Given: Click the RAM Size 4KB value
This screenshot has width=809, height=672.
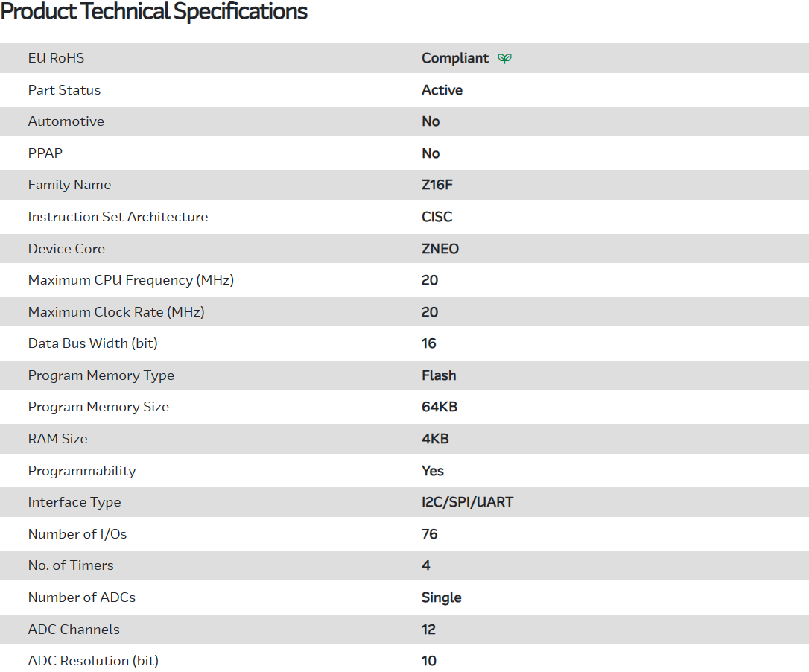Looking at the screenshot, I should [x=435, y=439].
